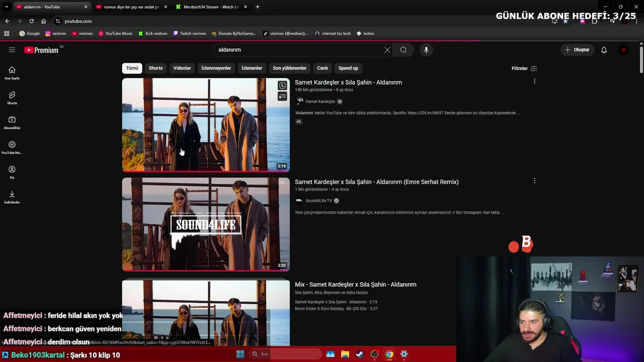Open the notifications bell

click(x=604, y=50)
